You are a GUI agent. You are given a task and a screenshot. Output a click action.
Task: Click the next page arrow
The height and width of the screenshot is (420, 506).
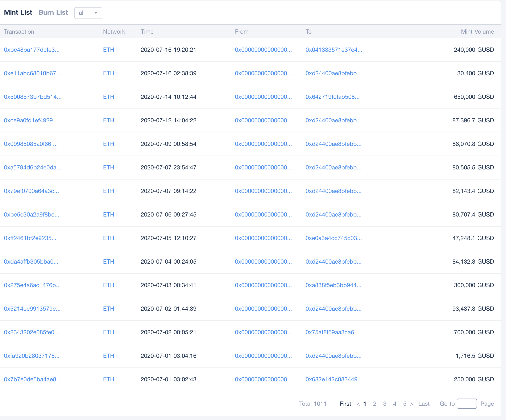coord(412,404)
